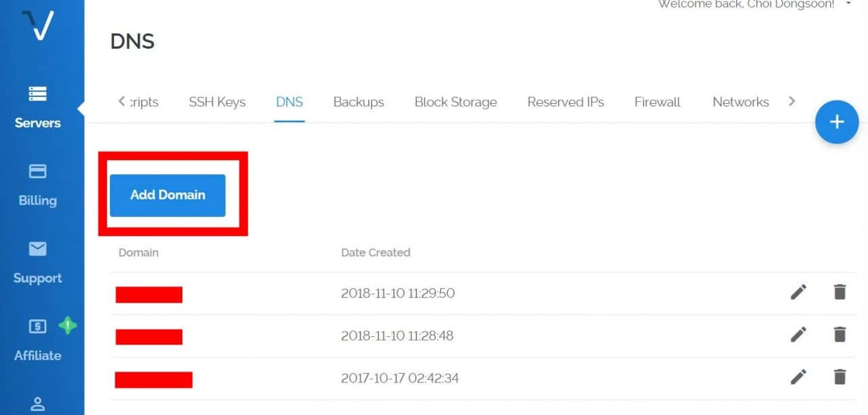
Task: Click the account person icon in sidebar
Action: point(37,404)
